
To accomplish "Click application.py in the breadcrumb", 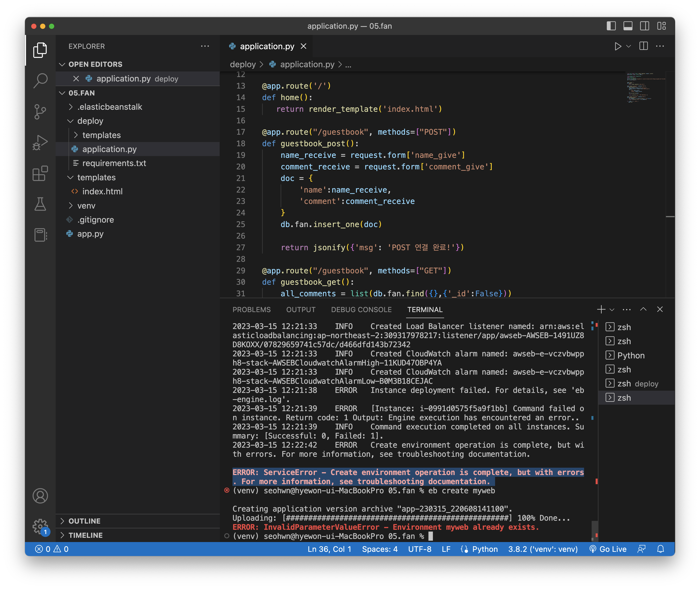I will tap(307, 65).
